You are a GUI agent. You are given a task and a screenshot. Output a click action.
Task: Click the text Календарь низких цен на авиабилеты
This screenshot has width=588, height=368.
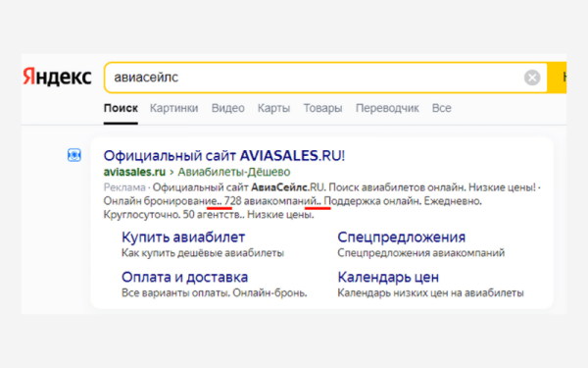tap(430, 292)
